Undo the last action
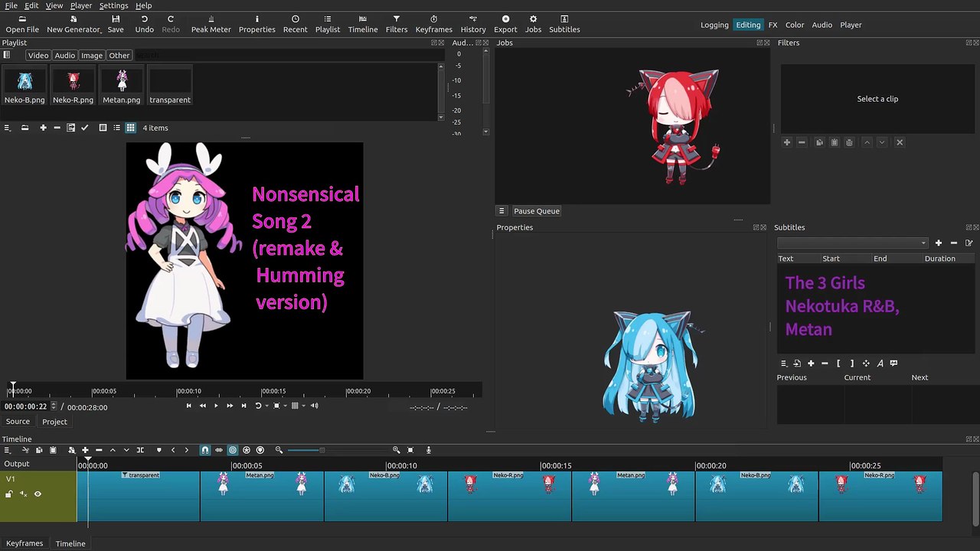980x551 pixels. click(x=144, y=24)
